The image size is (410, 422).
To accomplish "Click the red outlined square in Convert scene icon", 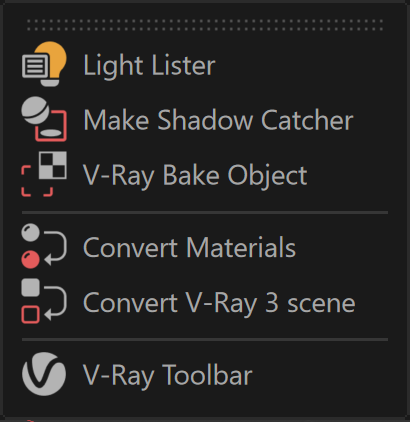I will point(30,315).
